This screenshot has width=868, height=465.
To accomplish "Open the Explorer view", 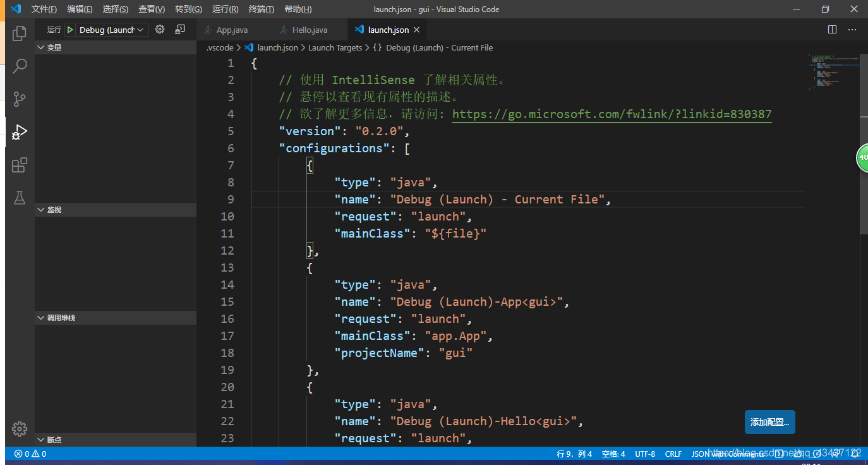I will click(x=19, y=33).
